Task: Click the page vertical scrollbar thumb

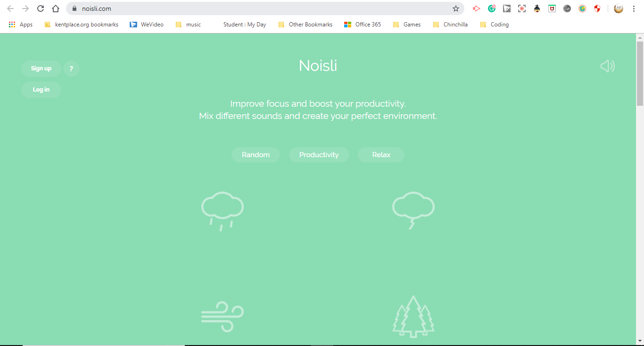Action: point(640,73)
